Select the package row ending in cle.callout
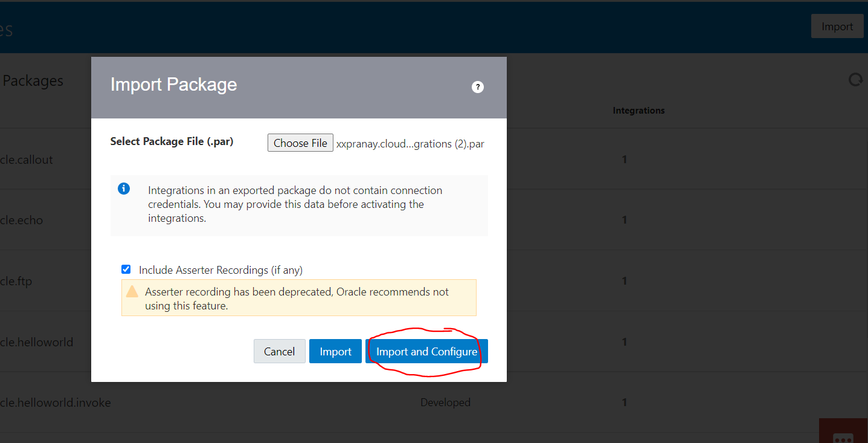The width and height of the screenshot is (868, 443). [434, 160]
